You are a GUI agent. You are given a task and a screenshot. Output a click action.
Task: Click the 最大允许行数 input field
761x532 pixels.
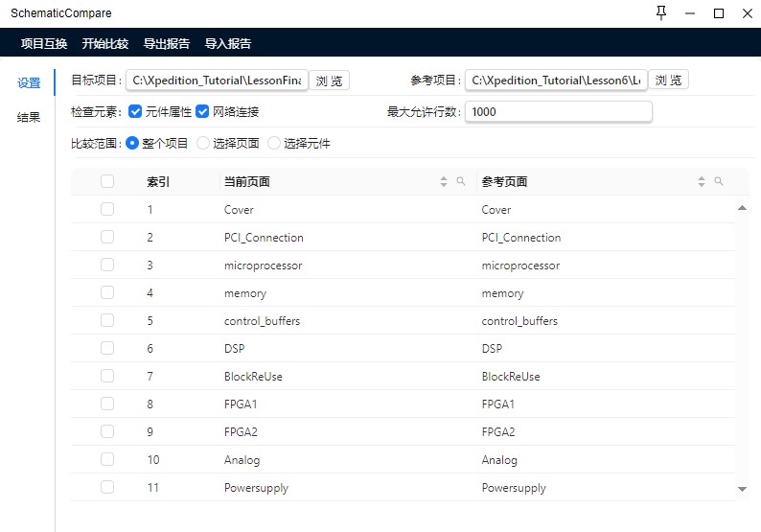coord(558,112)
